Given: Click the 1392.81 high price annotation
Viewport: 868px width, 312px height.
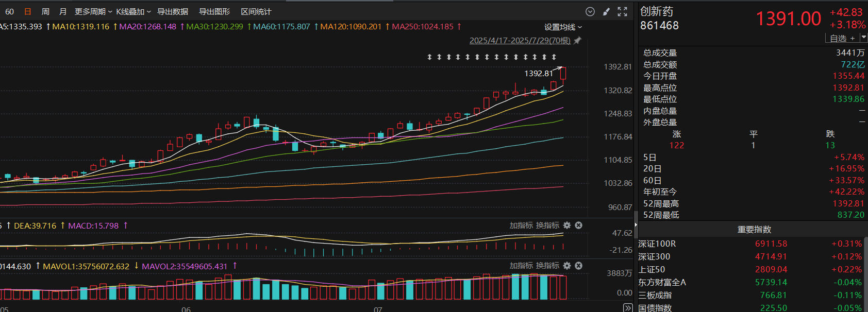Looking at the screenshot, I should coord(538,73).
